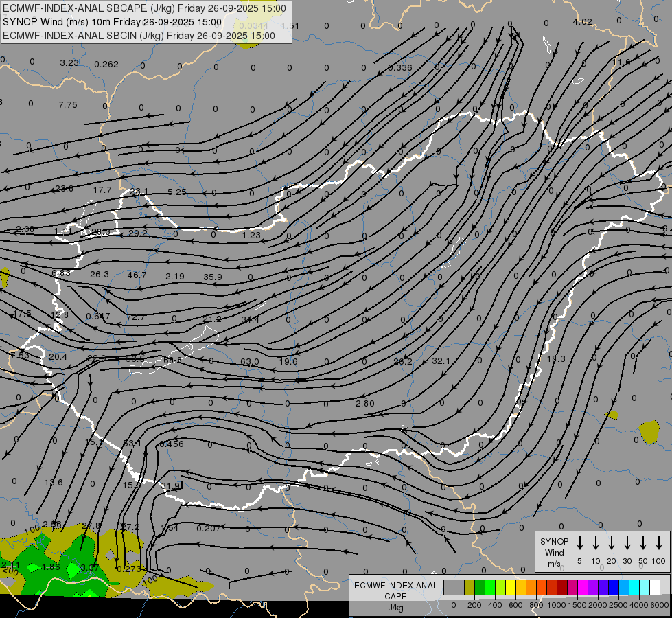Image resolution: width=672 pixels, height=618 pixels.
Task: Click the map value 0.207
Action: [x=209, y=528]
